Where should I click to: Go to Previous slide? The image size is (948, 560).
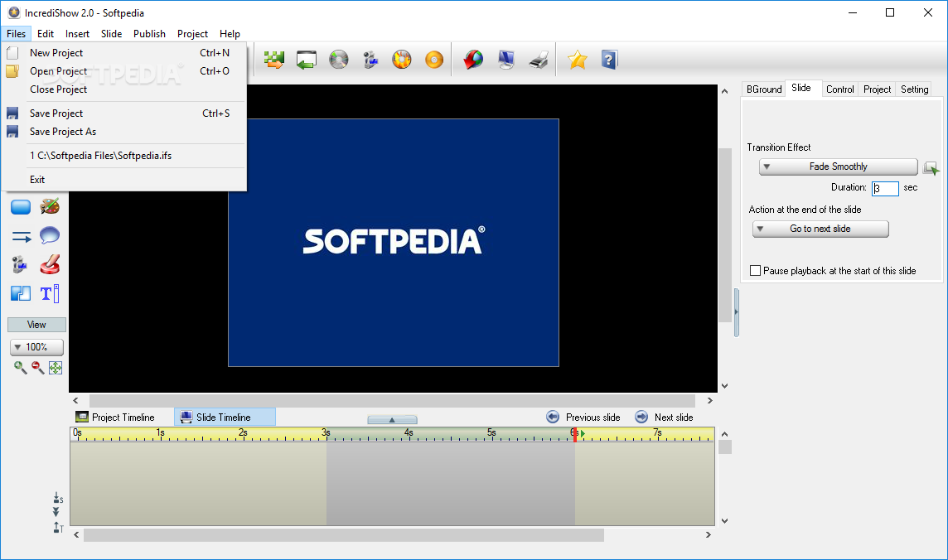click(x=583, y=418)
